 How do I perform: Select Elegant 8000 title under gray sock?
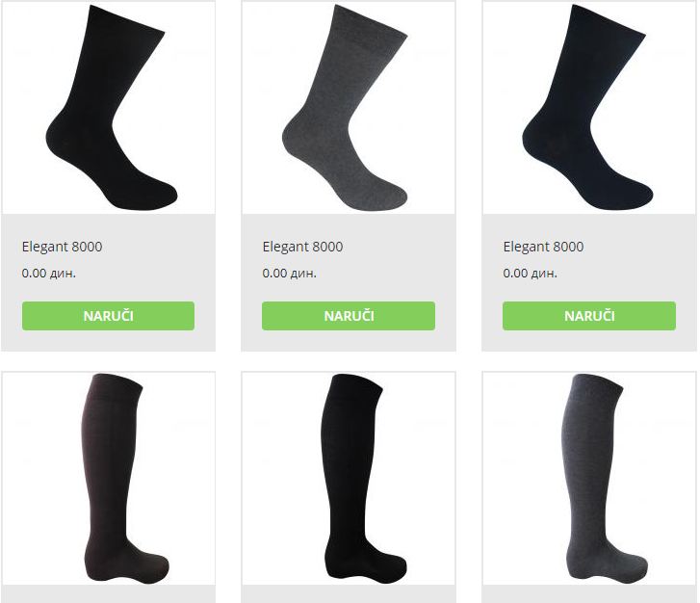click(302, 247)
